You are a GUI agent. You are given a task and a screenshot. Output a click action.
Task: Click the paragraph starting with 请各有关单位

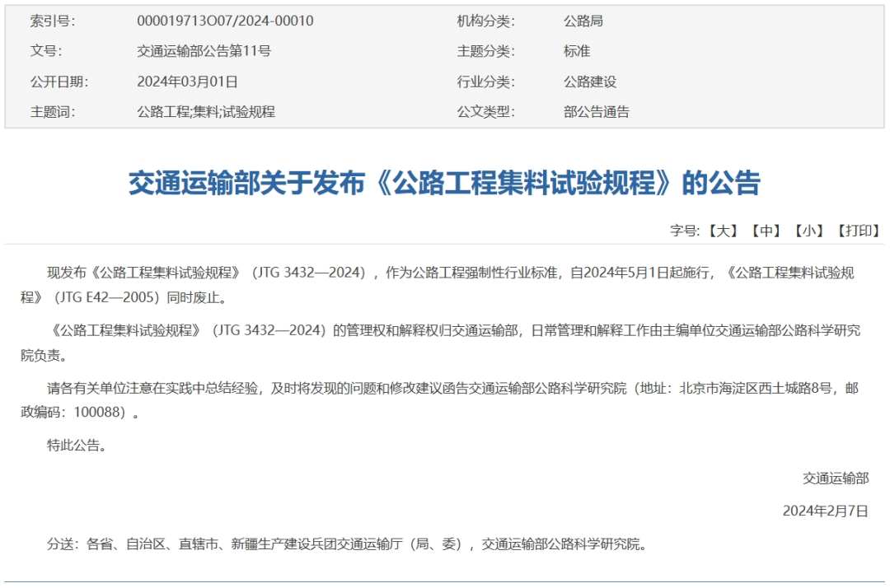point(440,400)
